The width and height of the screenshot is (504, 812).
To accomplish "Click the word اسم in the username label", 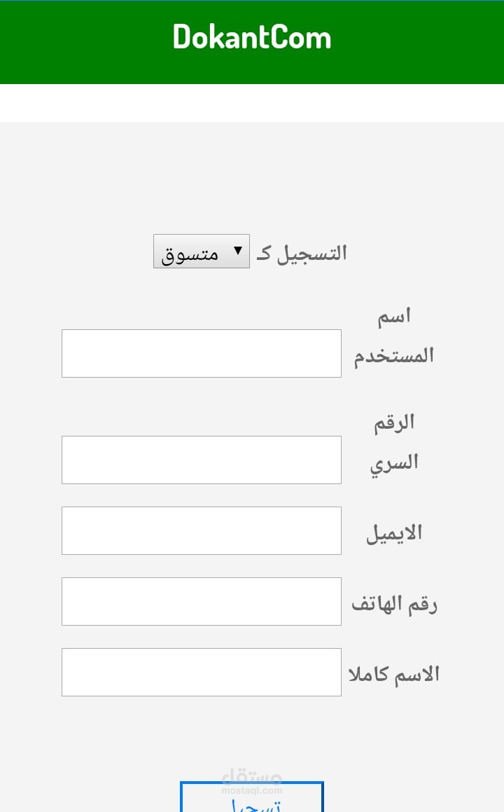I will tap(394, 316).
